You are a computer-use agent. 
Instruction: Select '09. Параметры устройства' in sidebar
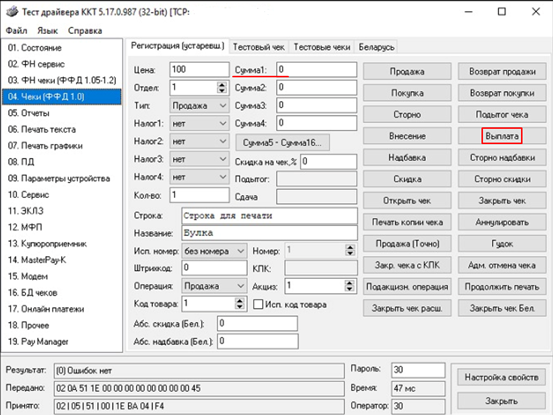tap(62, 178)
